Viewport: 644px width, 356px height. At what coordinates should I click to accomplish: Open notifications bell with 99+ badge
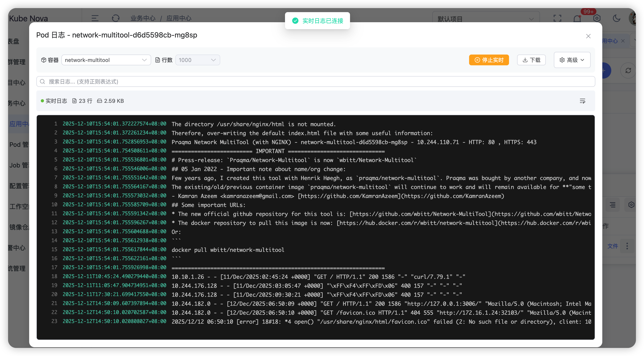(x=577, y=18)
